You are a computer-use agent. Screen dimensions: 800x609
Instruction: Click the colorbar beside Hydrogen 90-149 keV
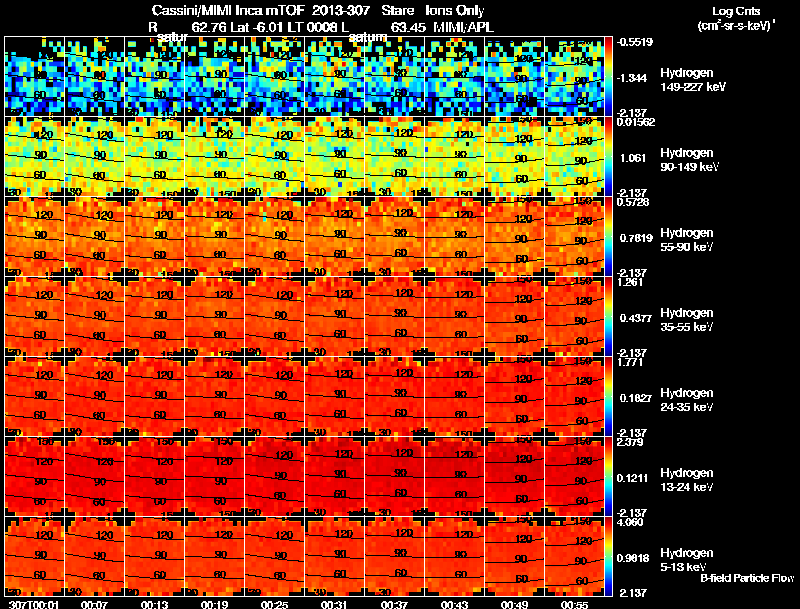point(608,157)
